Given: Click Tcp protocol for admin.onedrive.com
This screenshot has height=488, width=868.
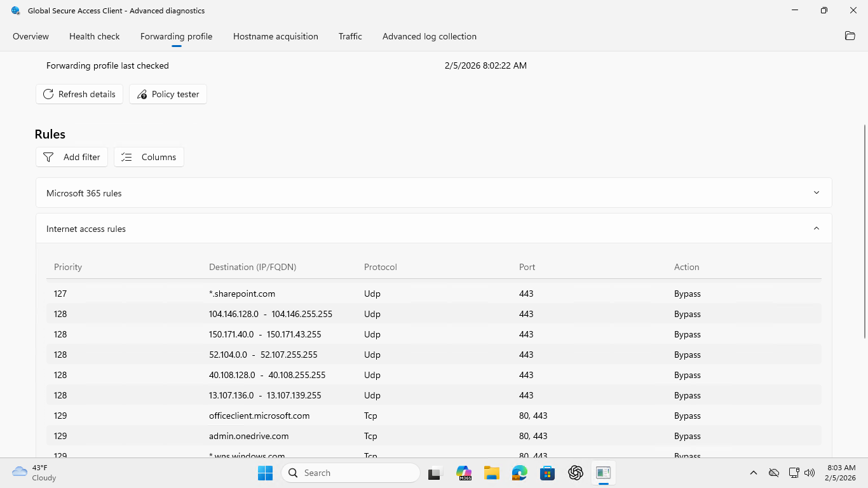Looking at the screenshot, I should point(370,436).
